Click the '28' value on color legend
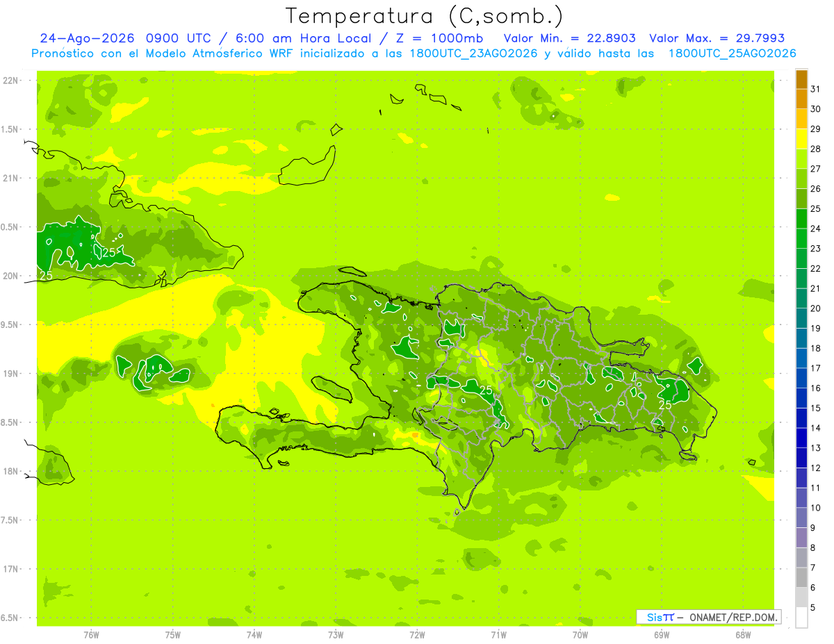Image resolution: width=834 pixels, height=644 pixels. 816,149
